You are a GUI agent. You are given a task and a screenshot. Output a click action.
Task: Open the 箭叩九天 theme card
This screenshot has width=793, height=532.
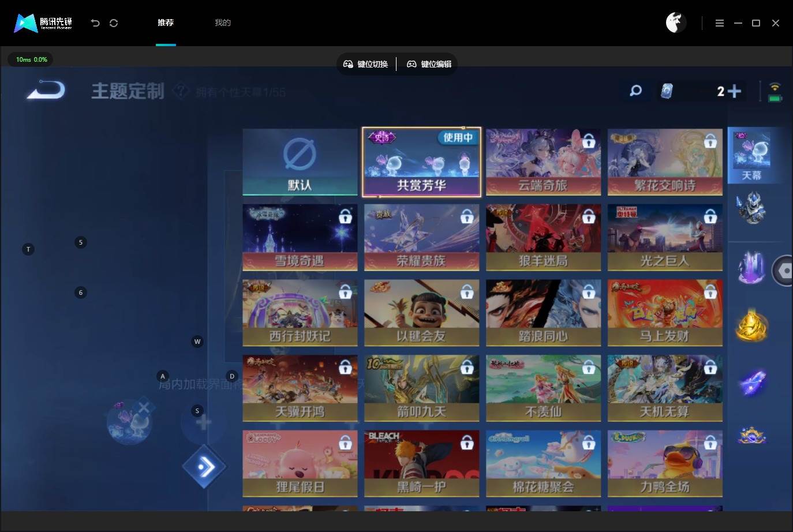pos(421,388)
